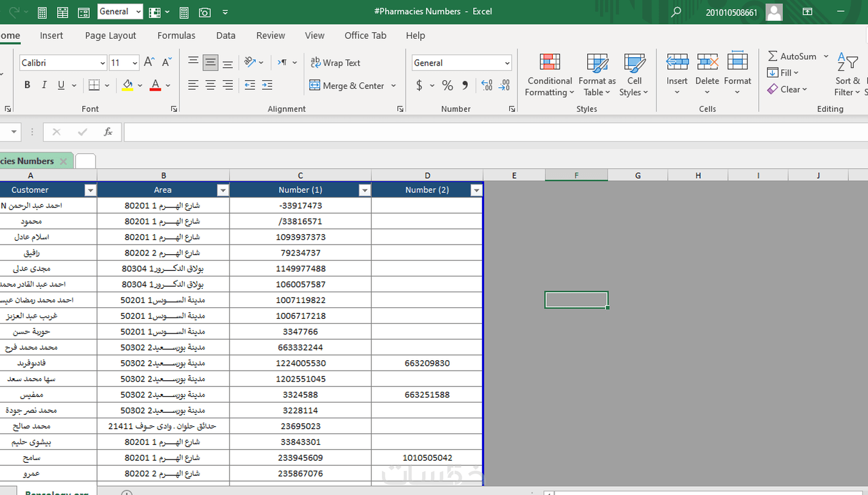
Task: Open Format as Table gallery
Action: pyautogui.click(x=597, y=75)
